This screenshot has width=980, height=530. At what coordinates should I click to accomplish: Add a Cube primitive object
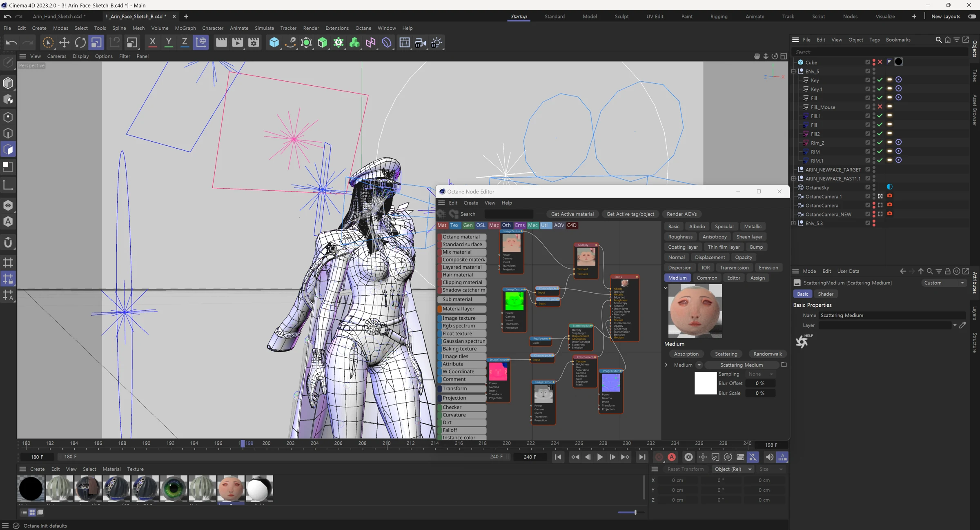(274, 42)
